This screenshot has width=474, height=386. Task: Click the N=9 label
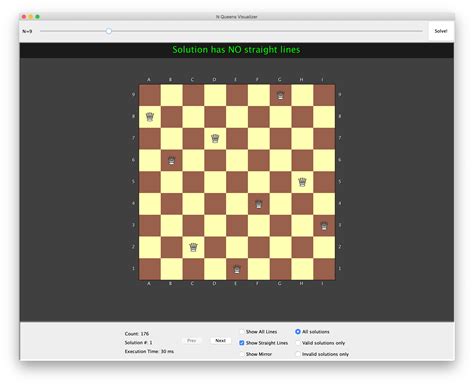[27, 31]
